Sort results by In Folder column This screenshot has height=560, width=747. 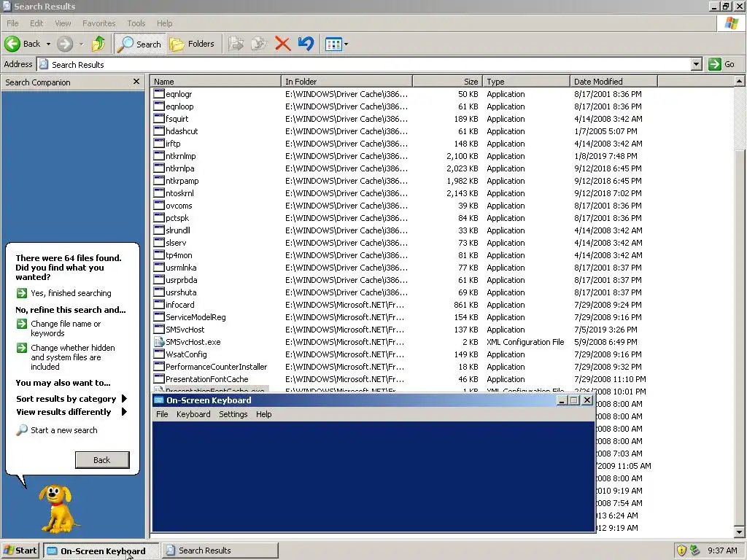pos(347,82)
